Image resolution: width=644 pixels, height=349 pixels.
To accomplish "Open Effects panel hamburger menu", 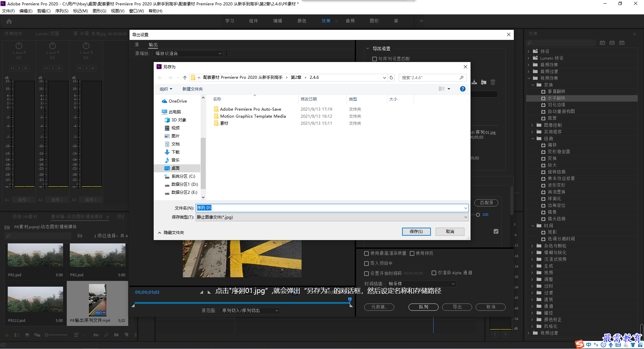I will 634,34.
